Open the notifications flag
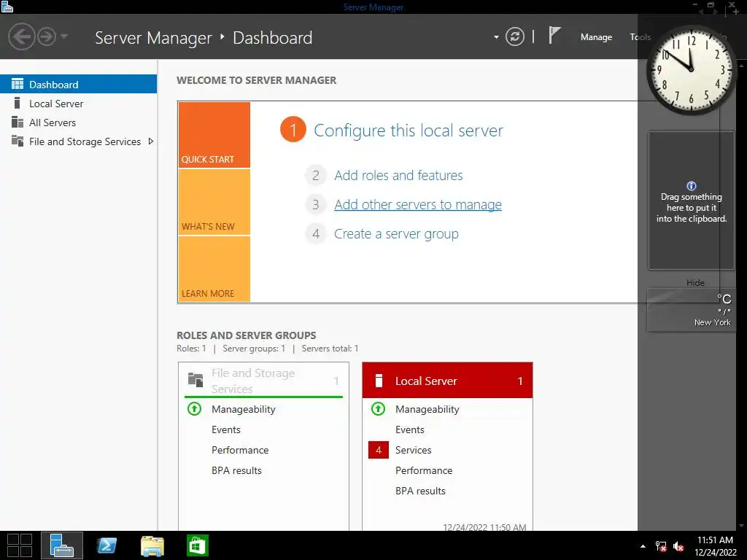The width and height of the screenshot is (747, 560). 554,35
